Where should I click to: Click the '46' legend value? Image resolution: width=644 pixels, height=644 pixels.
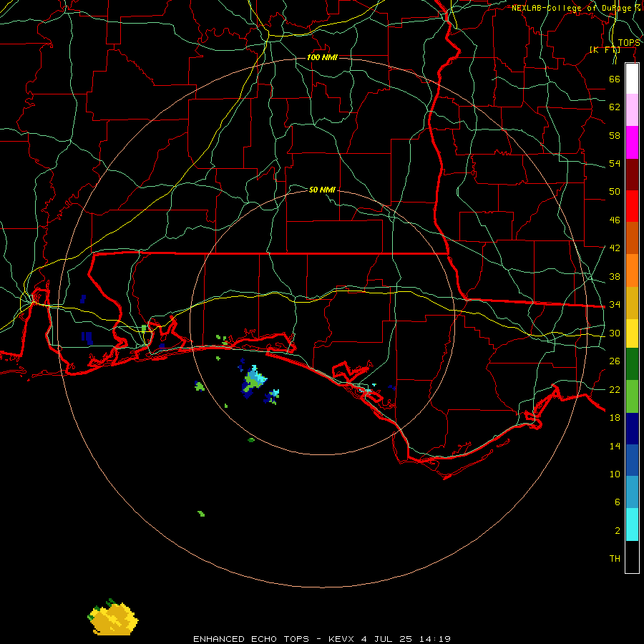(615, 220)
